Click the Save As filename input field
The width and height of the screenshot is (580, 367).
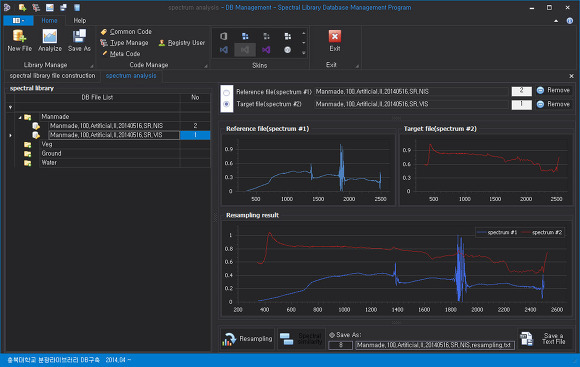435,345
